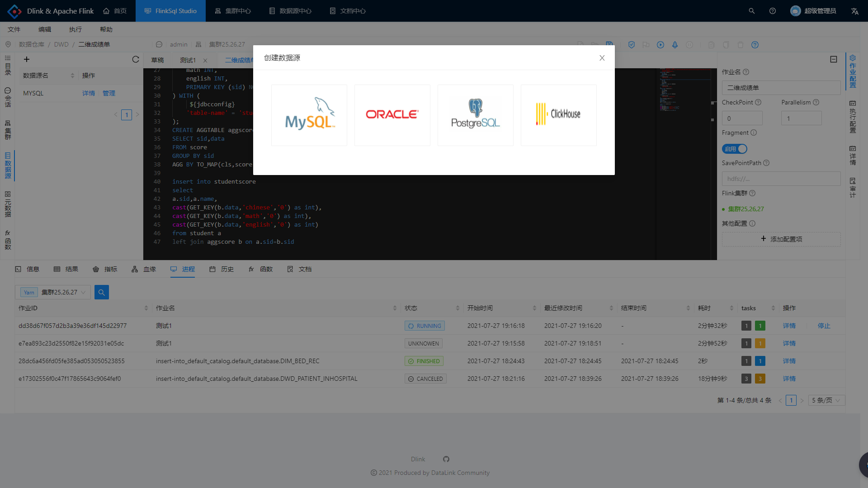Open the 文件 menu

[x=14, y=29]
